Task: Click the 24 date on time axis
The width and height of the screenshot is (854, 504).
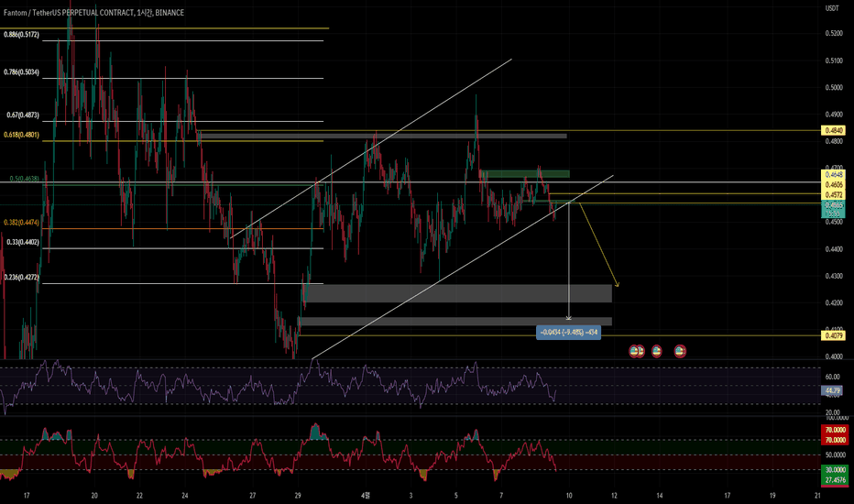Action: [184, 495]
